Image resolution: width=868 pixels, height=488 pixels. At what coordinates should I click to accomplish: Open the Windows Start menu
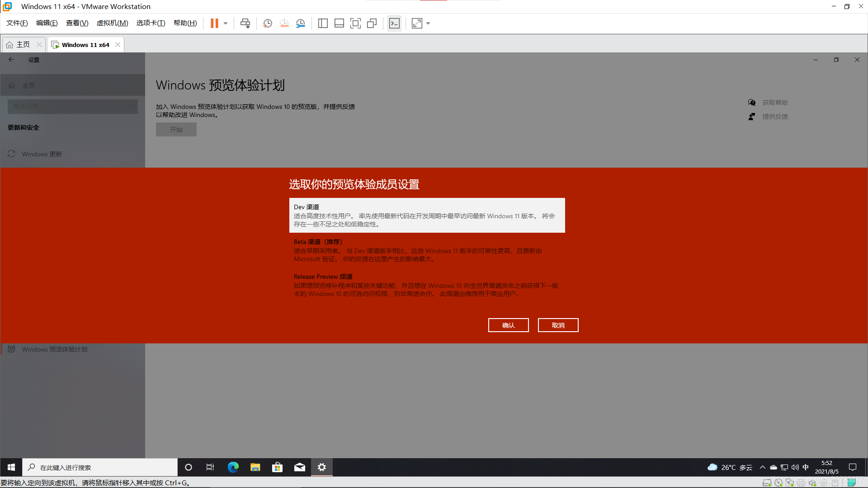coord(11,467)
